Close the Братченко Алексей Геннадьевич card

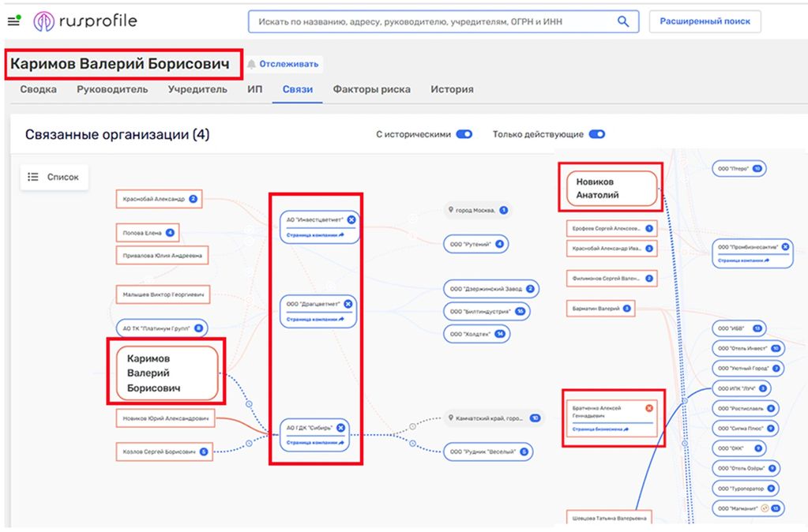pyautogui.click(x=649, y=408)
